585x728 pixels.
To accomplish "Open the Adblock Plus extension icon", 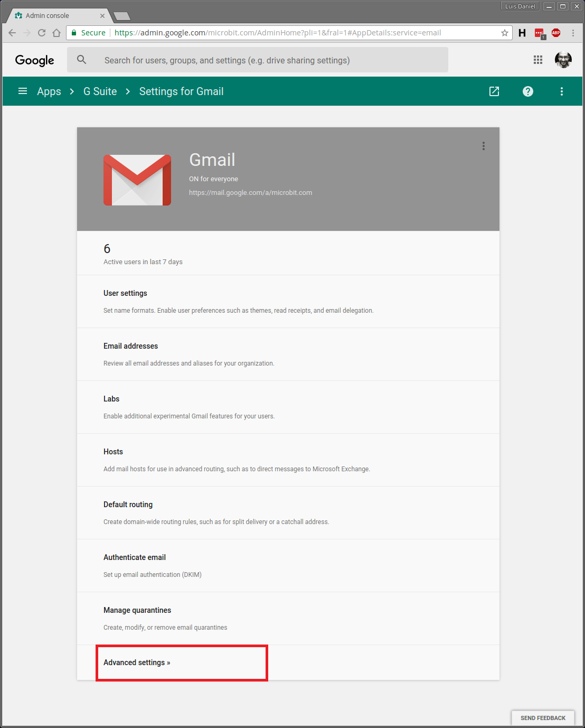I will (556, 33).
